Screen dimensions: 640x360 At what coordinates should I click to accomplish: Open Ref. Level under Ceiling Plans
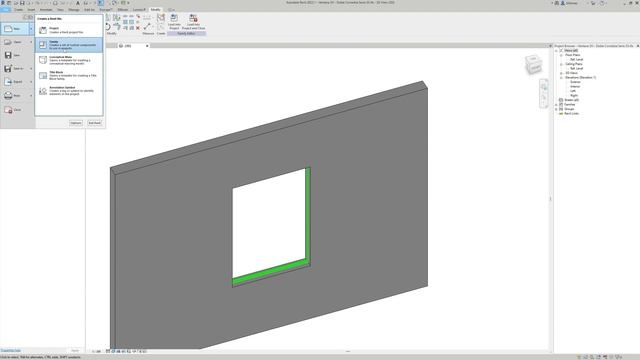click(x=576, y=69)
